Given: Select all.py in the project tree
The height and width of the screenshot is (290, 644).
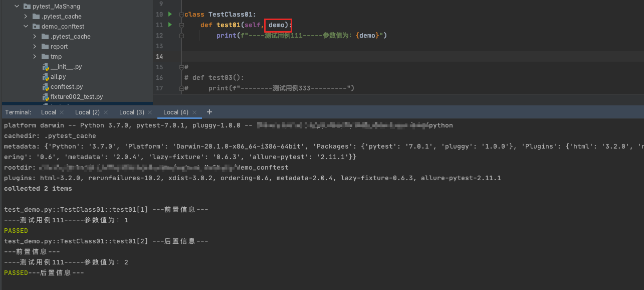Looking at the screenshot, I should pos(58,77).
